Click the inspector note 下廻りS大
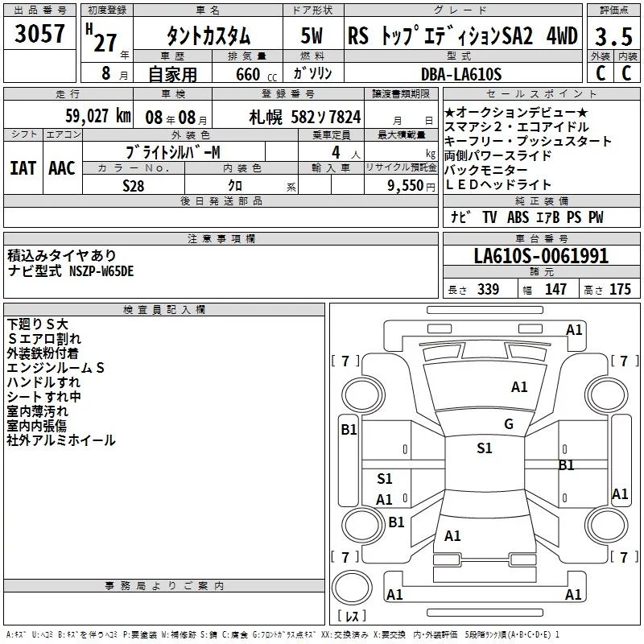Image resolution: width=644 pixels, height=644 pixels. click(x=37, y=324)
